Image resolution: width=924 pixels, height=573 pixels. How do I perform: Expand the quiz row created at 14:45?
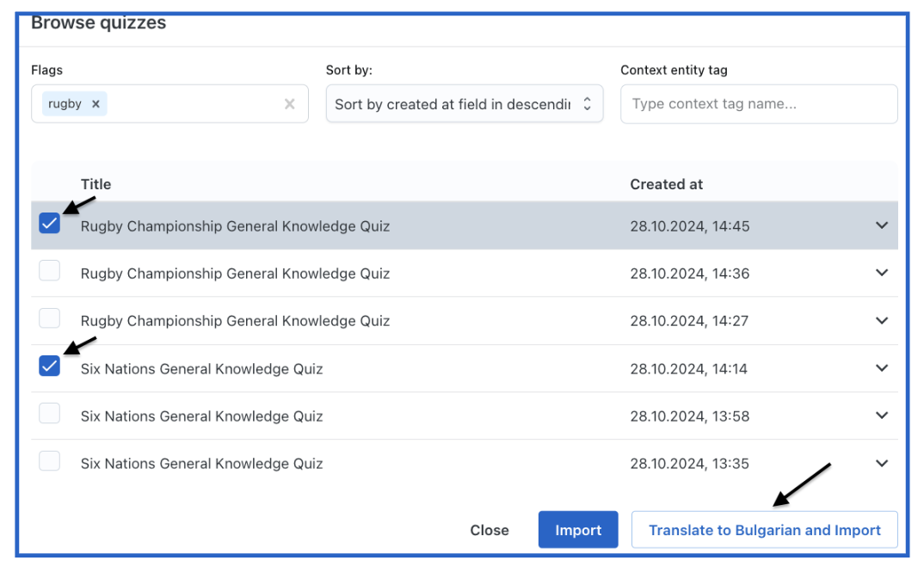pos(882,225)
